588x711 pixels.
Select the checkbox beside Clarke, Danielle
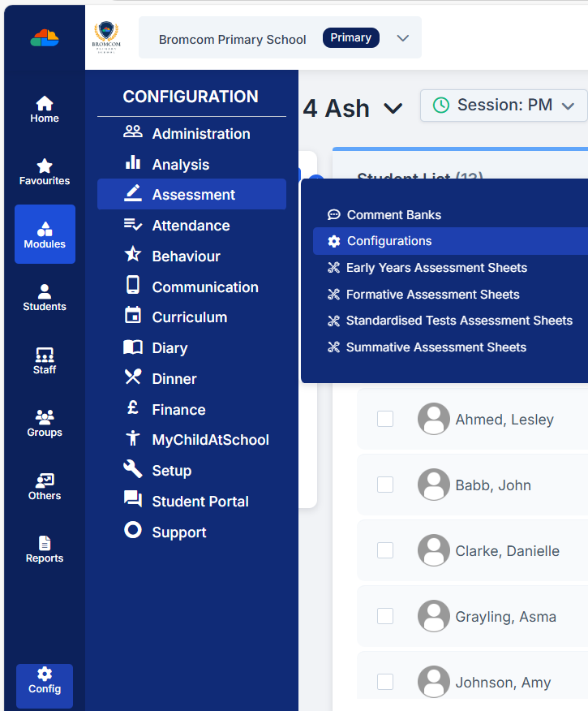pyautogui.click(x=385, y=550)
